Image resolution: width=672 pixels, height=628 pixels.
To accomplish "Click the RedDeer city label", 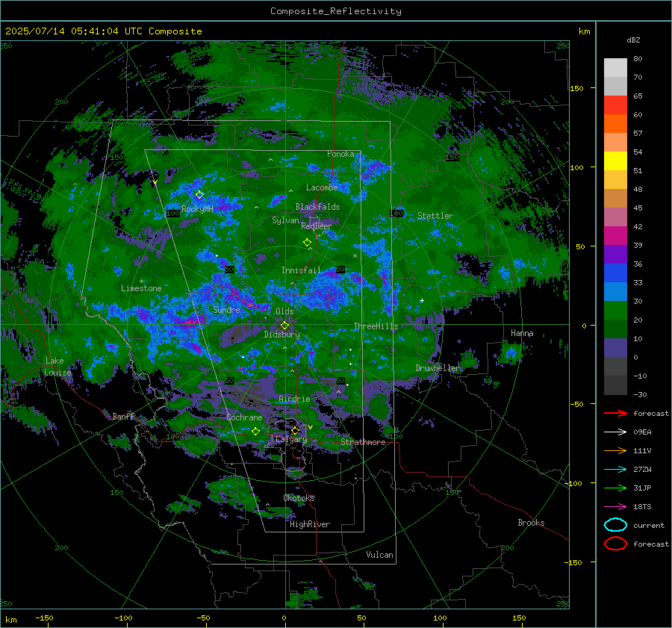I will (317, 226).
